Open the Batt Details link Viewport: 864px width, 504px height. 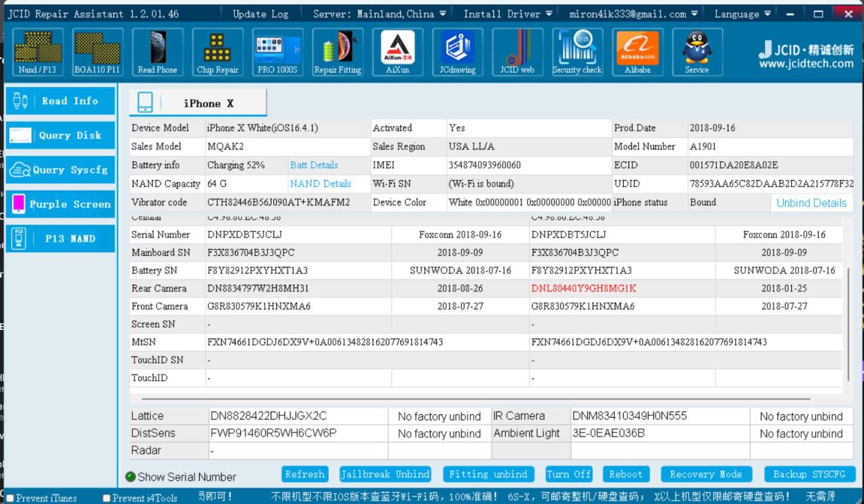314,165
